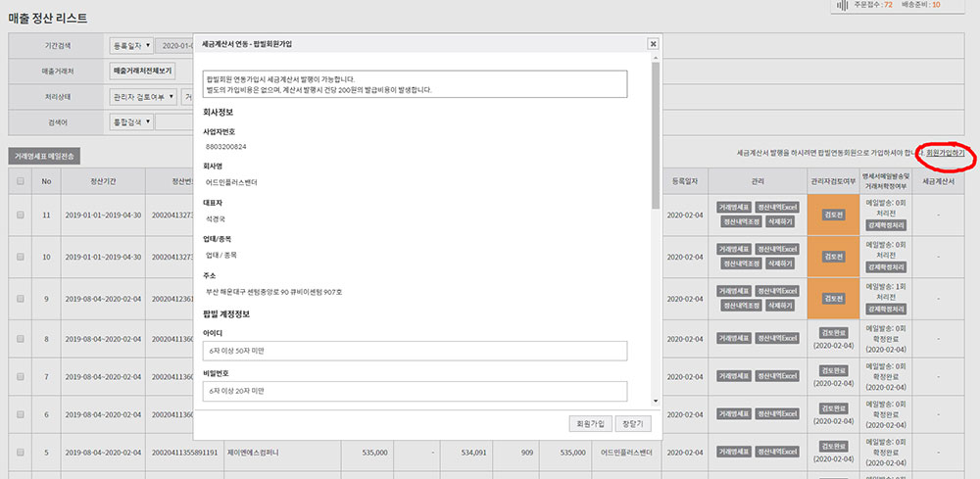
Task: Click 검토전 status button in row 9
Action: (833, 299)
